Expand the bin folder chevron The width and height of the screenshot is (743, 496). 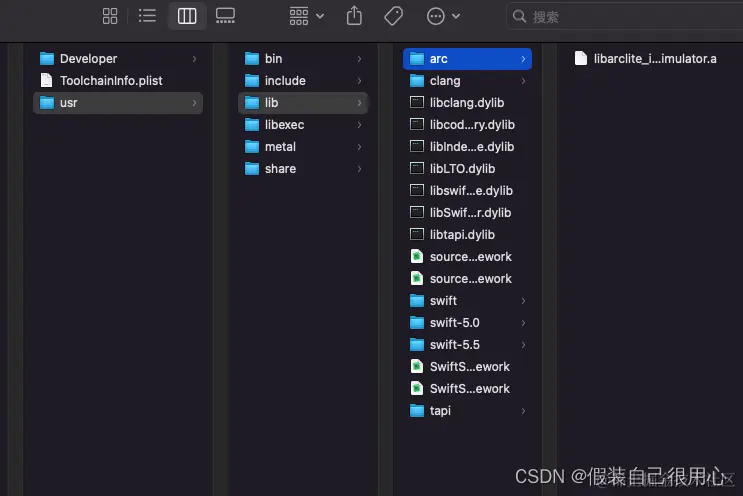pos(360,59)
